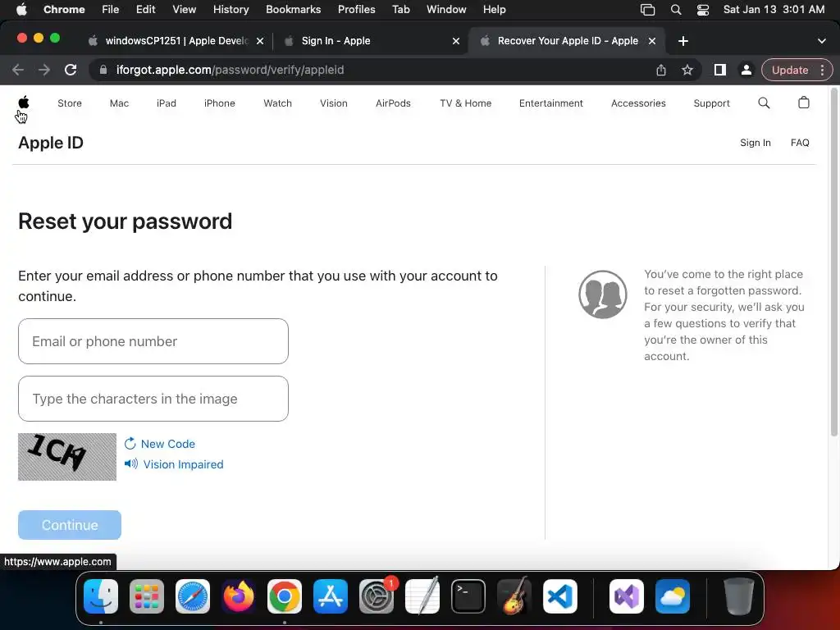Reload the page with refresh icon

(x=71, y=70)
